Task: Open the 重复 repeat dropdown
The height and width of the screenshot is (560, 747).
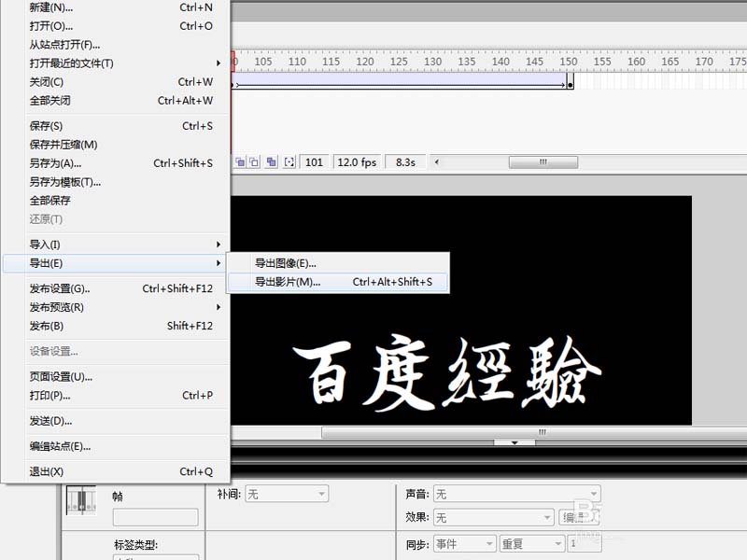Action: [531, 543]
